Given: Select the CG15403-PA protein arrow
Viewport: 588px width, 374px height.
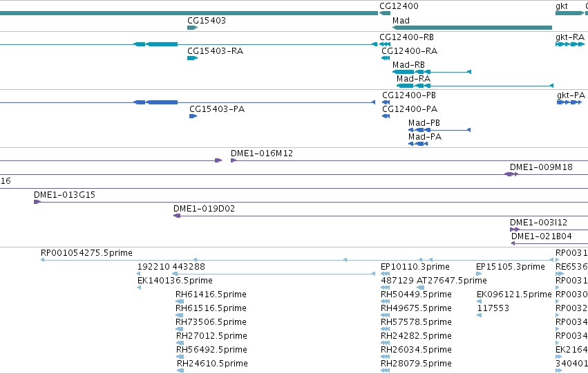Looking at the screenshot, I should coord(193,116).
